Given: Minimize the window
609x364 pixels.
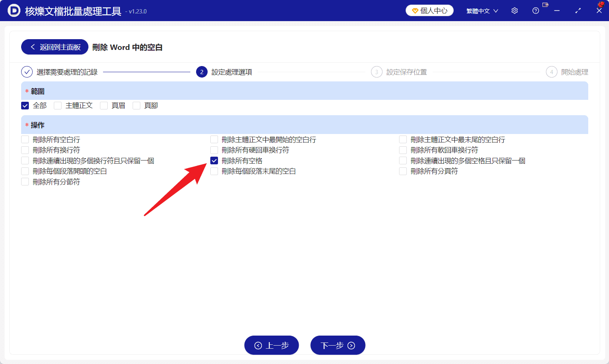Looking at the screenshot, I should pos(557,11).
